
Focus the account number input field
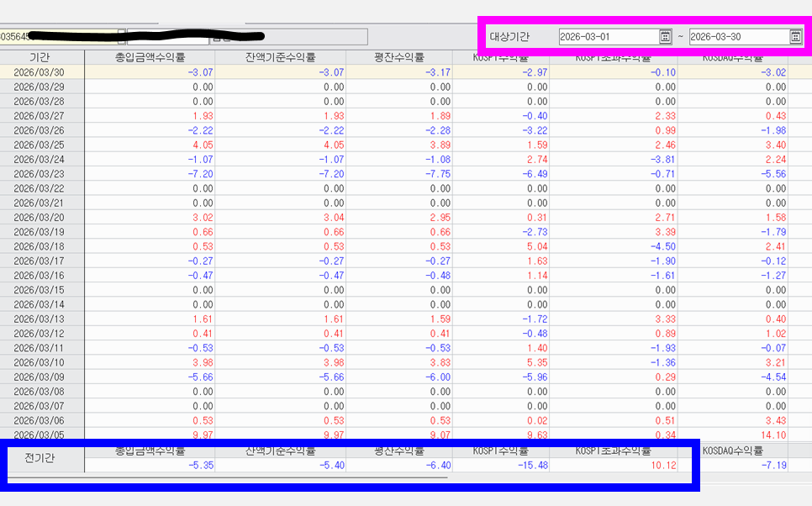point(57,37)
